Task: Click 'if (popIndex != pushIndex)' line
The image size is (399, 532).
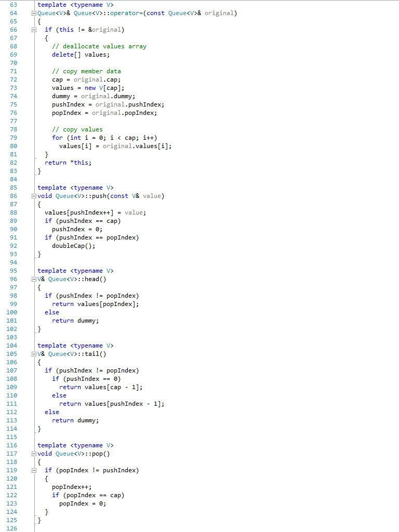Action: (91, 470)
